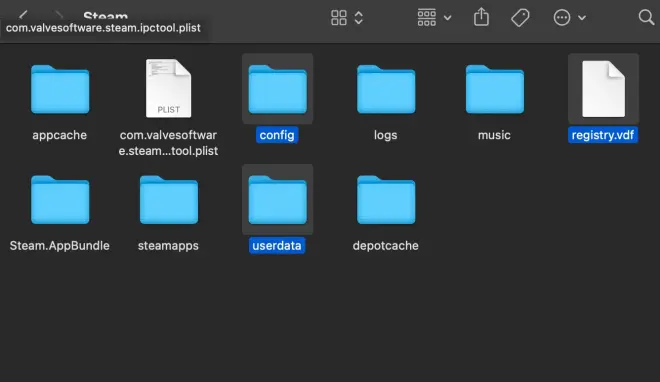Click the 'appcache' label text

tap(59, 135)
